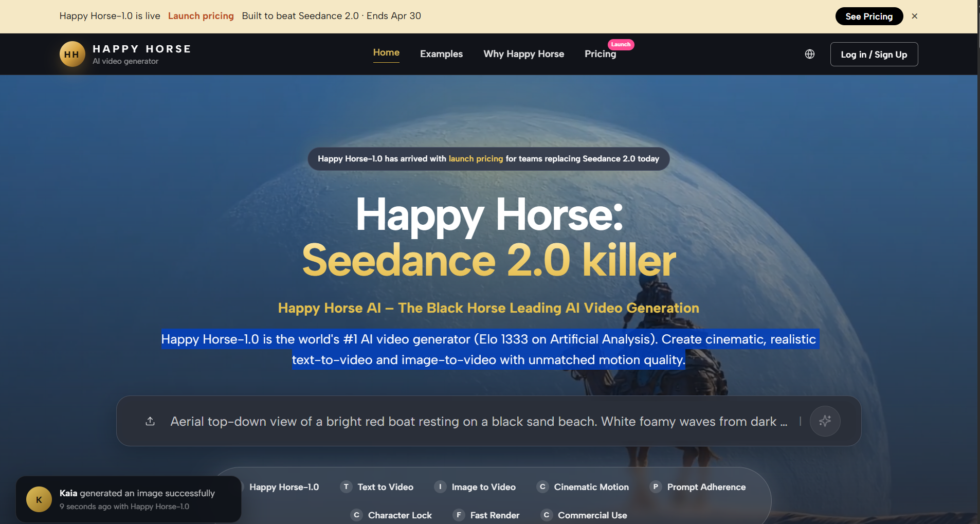Click Kaia's avatar in the notification toast
This screenshot has height=524, width=980.
pos(39,498)
